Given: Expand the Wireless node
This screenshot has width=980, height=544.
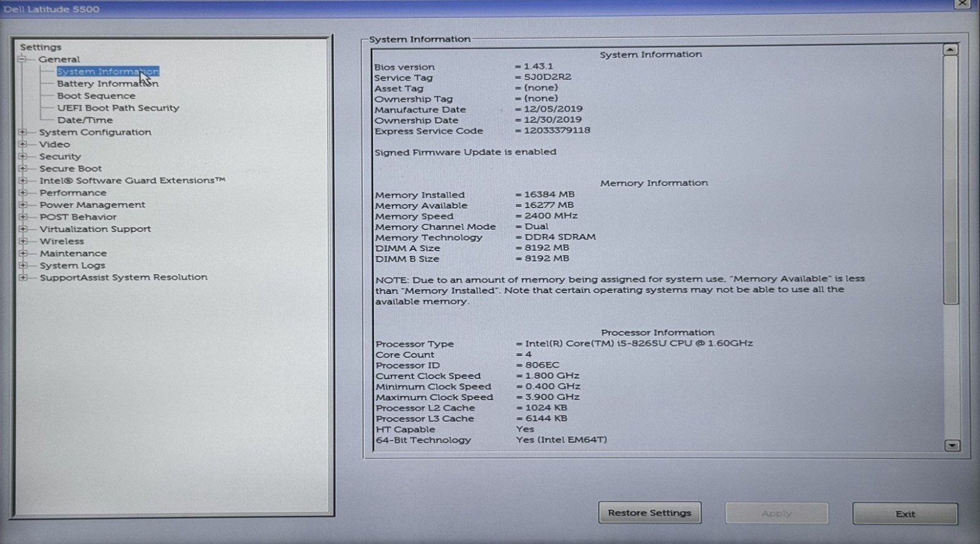Looking at the screenshot, I should coord(23,241).
